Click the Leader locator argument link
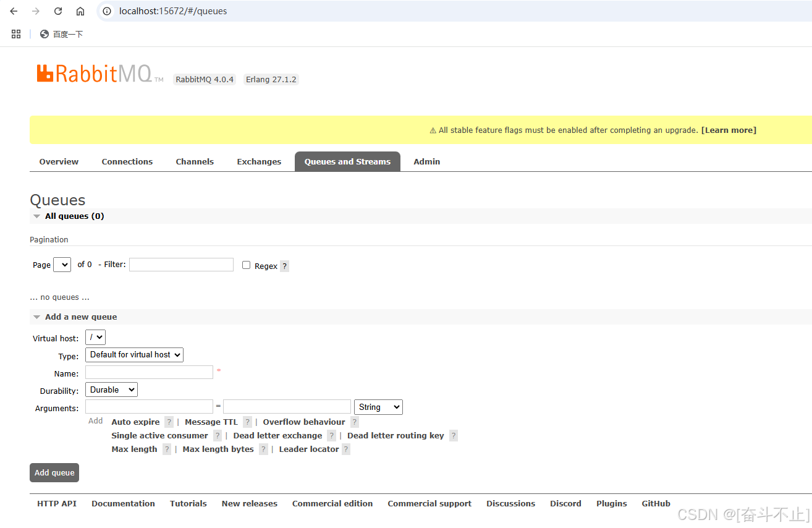 coord(309,449)
